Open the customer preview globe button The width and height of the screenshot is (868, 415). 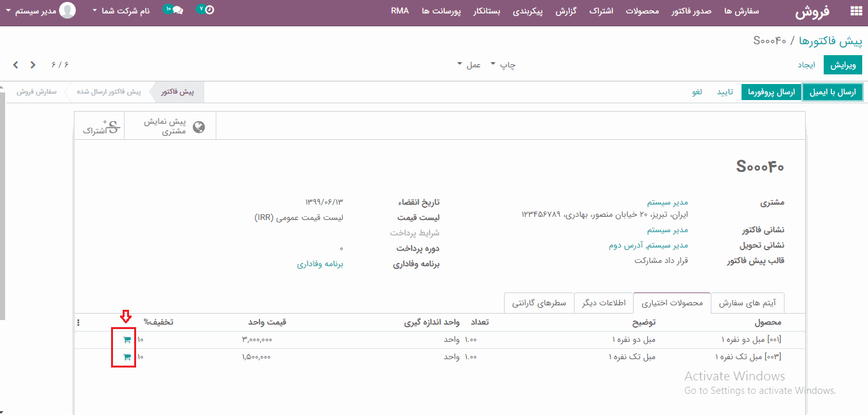(x=170, y=126)
